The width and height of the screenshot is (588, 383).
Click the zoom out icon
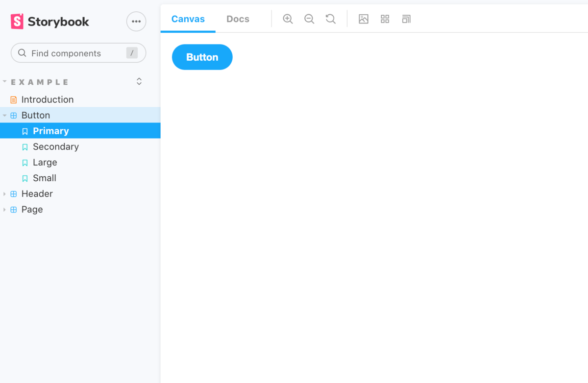pyautogui.click(x=309, y=19)
